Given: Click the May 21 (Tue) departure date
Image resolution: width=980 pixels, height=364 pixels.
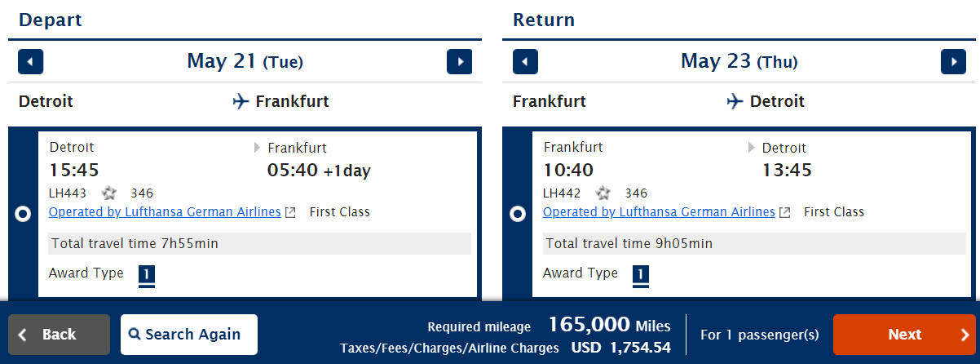Looking at the screenshot, I should (x=245, y=61).
